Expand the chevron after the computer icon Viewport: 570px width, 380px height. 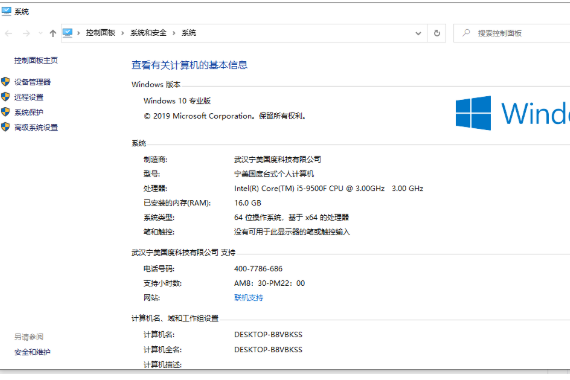[79, 33]
